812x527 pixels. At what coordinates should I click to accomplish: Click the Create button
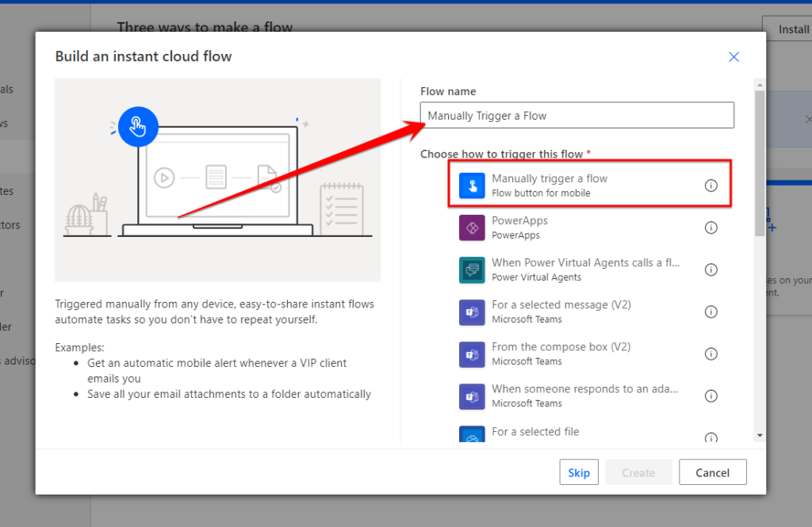click(638, 472)
